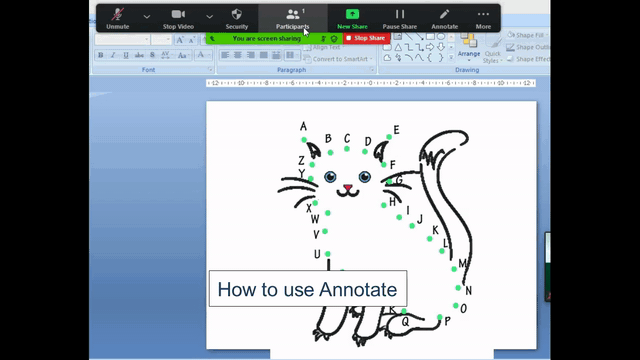
Task: Toggle Italic formatting
Action: pos(113,55)
